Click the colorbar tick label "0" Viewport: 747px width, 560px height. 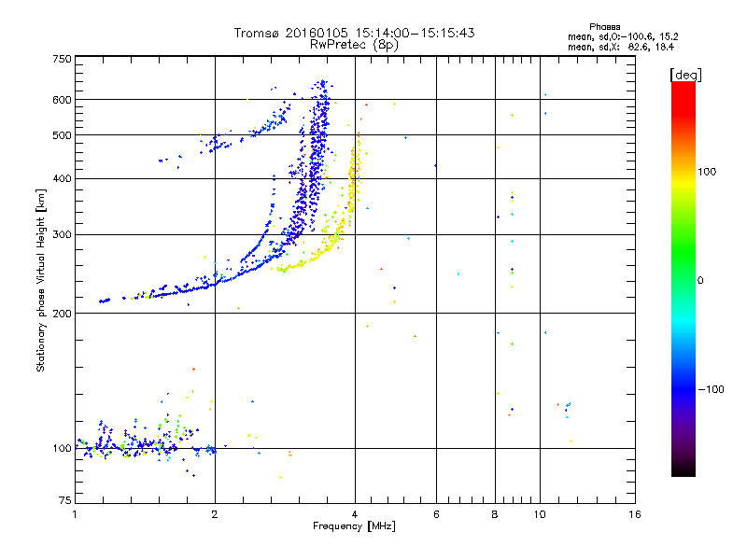pyautogui.click(x=700, y=280)
